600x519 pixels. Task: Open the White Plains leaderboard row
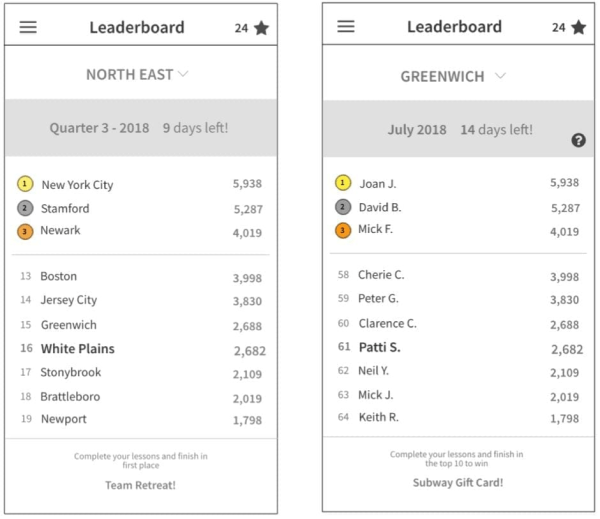pyautogui.click(x=142, y=349)
